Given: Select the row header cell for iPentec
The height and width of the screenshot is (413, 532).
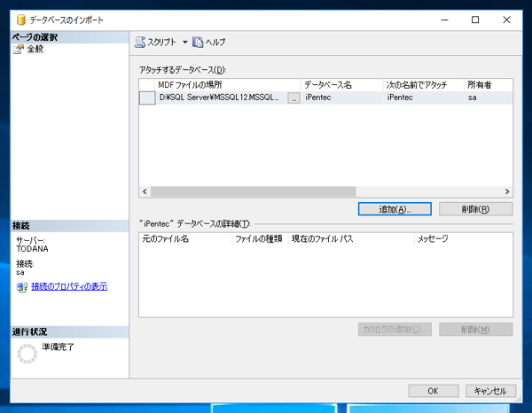Looking at the screenshot, I should pyautogui.click(x=147, y=98).
